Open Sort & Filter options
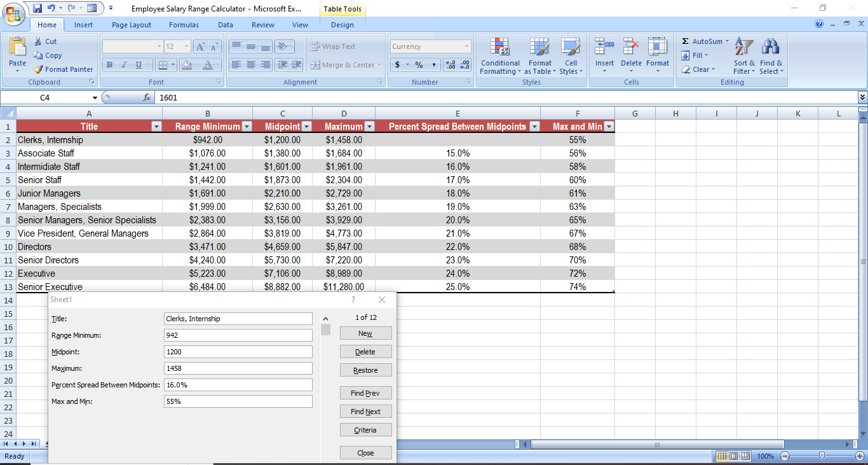 coord(744,56)
